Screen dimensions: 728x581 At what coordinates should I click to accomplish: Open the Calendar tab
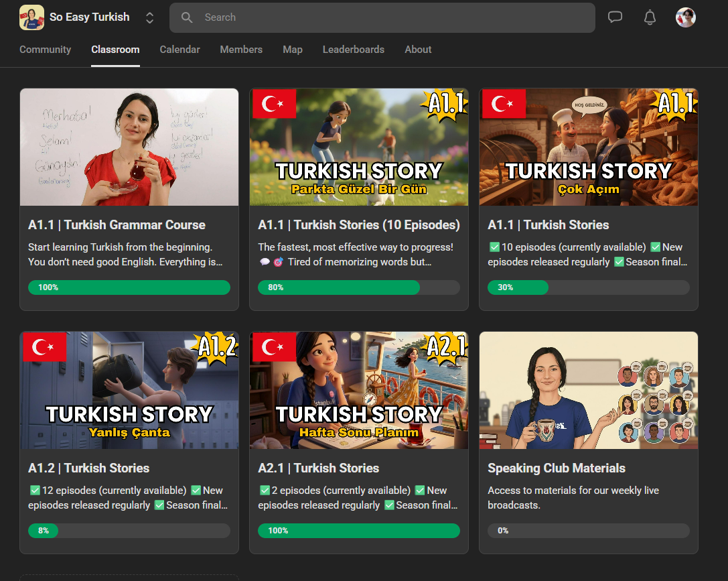pyautogui.click(x=179, y=50)
